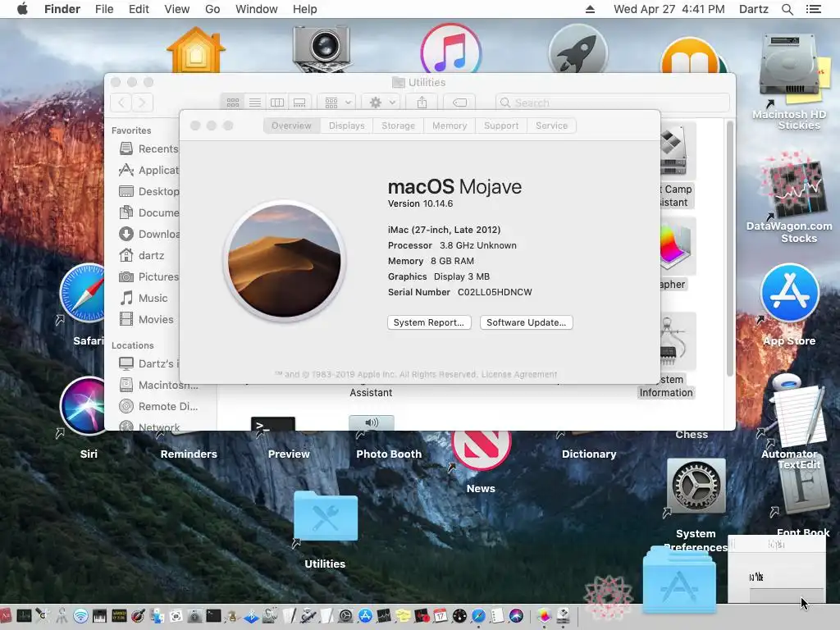Click the System Preferences desktop icon
840x630 pixels.
point(696,486)
